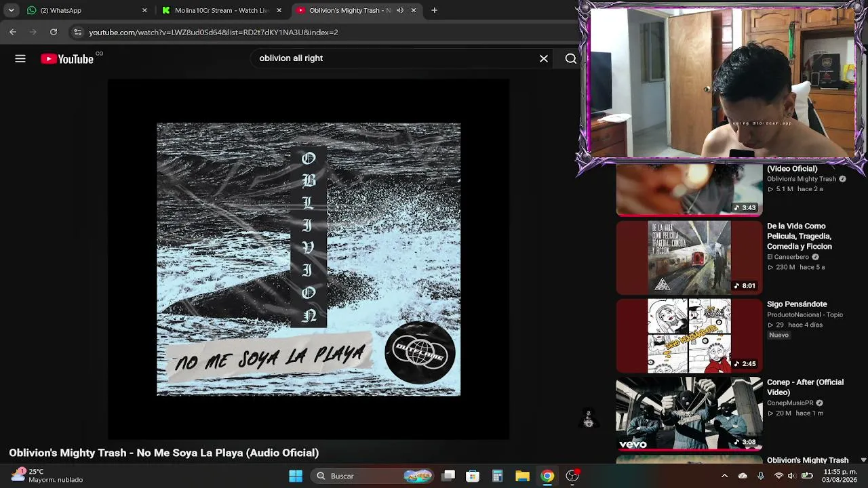Click the microphone tray icon
The image size is (868, 488).
click(760, 476)
